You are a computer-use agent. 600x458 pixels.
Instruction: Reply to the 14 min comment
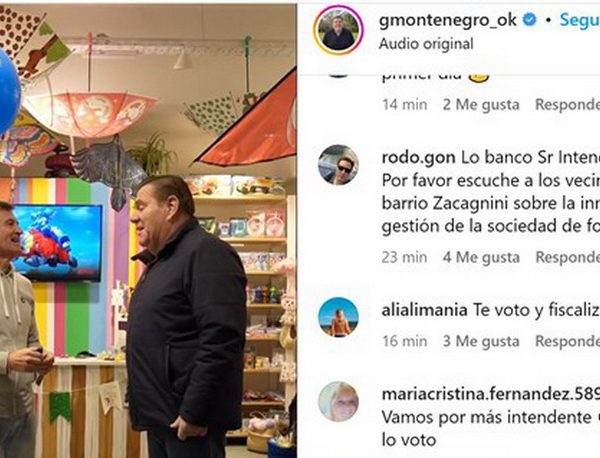coord(567,104)
